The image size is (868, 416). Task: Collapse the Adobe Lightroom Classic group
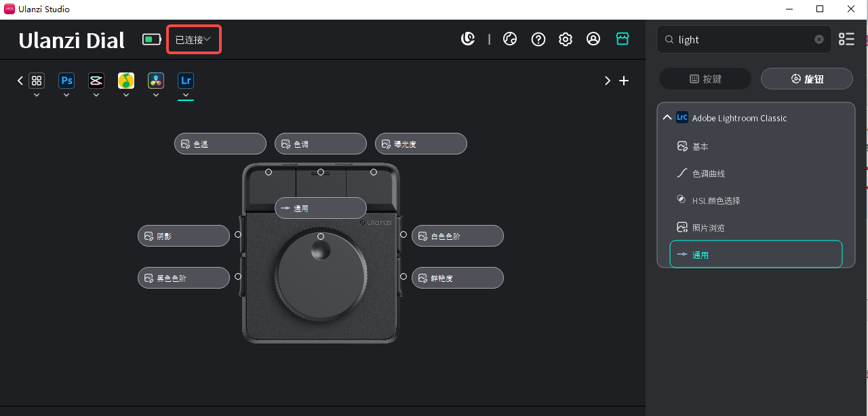(x=667, y=117)
